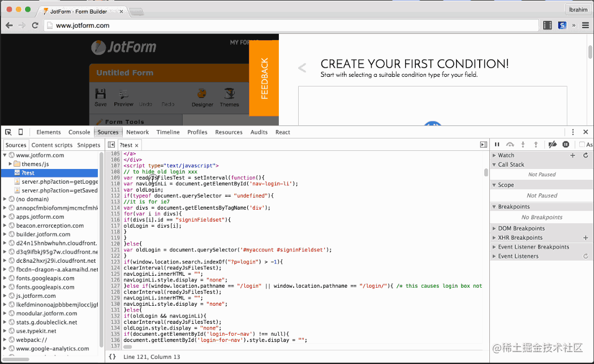
Task: Open the Profiles panel
Action: (x=197, y=132)
